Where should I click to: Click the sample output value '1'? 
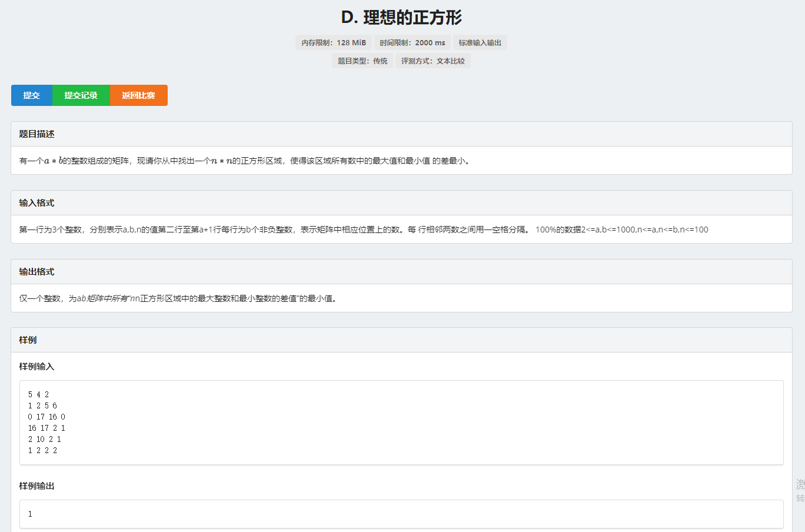pyautogui.click(x=30, y=514)
